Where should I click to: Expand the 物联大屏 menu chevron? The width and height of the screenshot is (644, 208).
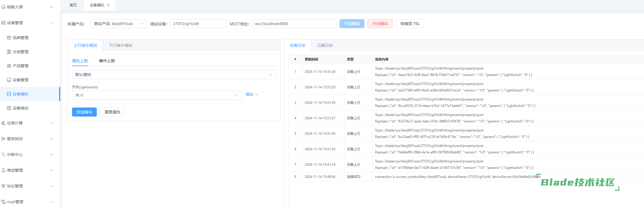(51, 7)
